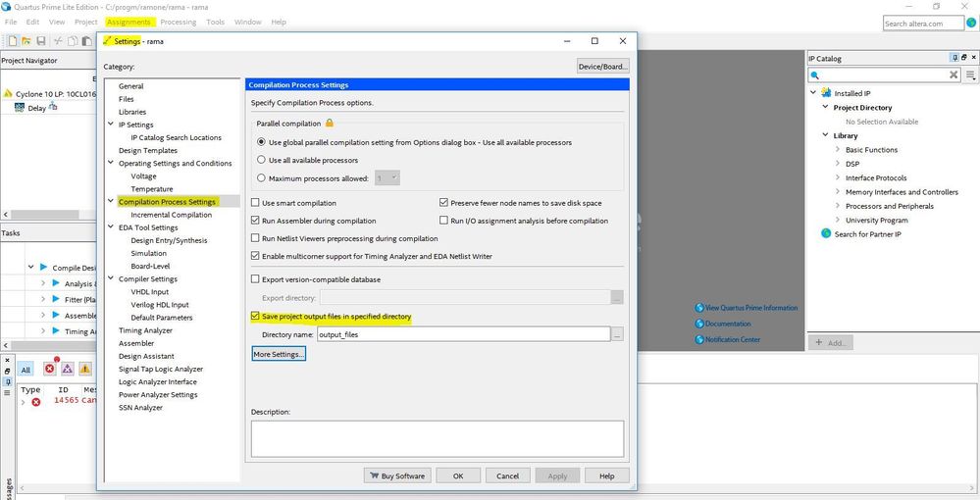This screenshot has height=500, width=980.
Task: Enable Run I/O assignment analysis checkbox
Action: [x=443, y=220]
